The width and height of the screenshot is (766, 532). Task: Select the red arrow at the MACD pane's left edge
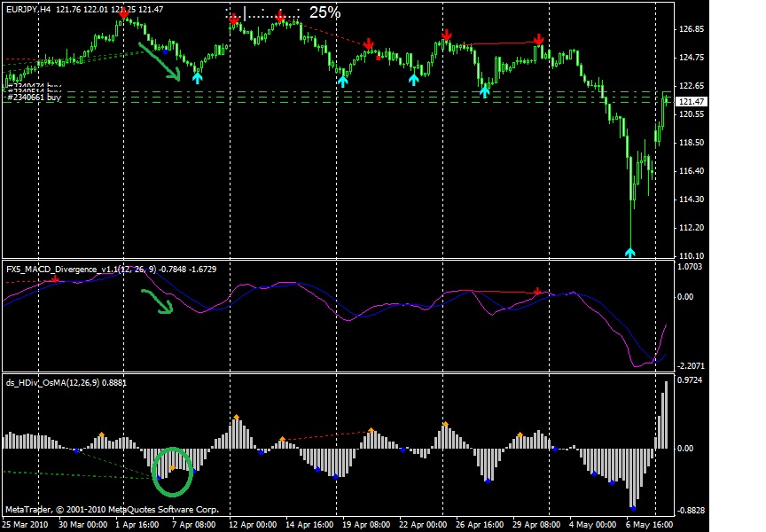coord(55,279)
